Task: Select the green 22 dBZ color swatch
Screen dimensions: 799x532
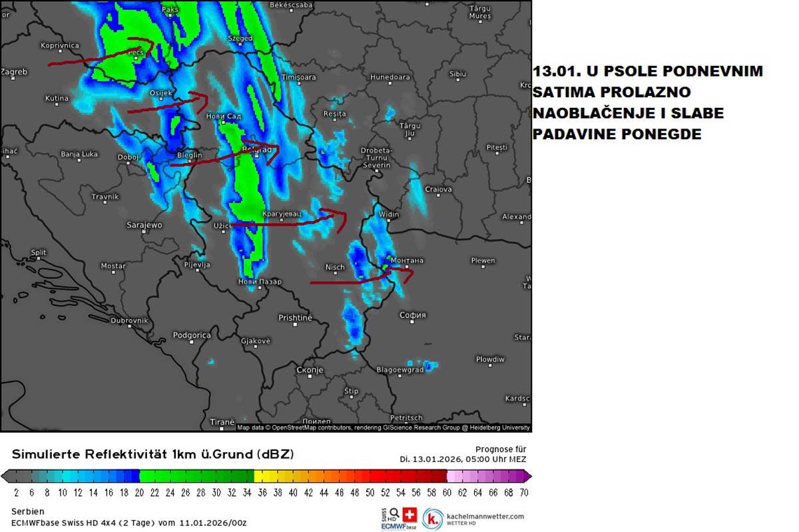Action: click(x=151, y=476)
